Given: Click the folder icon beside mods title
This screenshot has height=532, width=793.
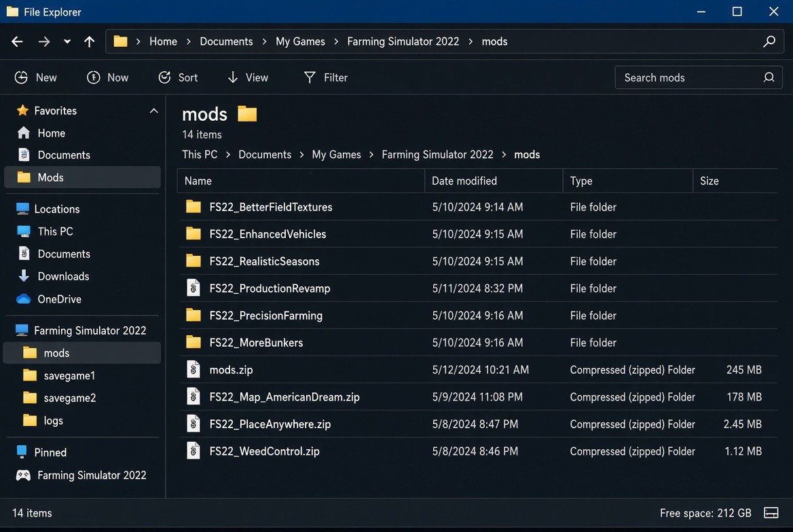Looking at the screenshot, I should pyautogui.click(x=247, y=114).
